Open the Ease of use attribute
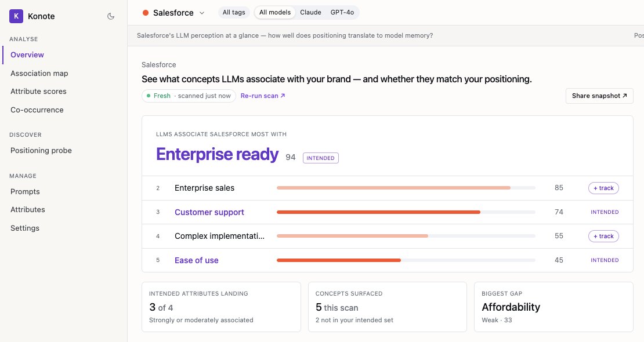Viewport: 644px width, 342px height. (x=196, y=260)
